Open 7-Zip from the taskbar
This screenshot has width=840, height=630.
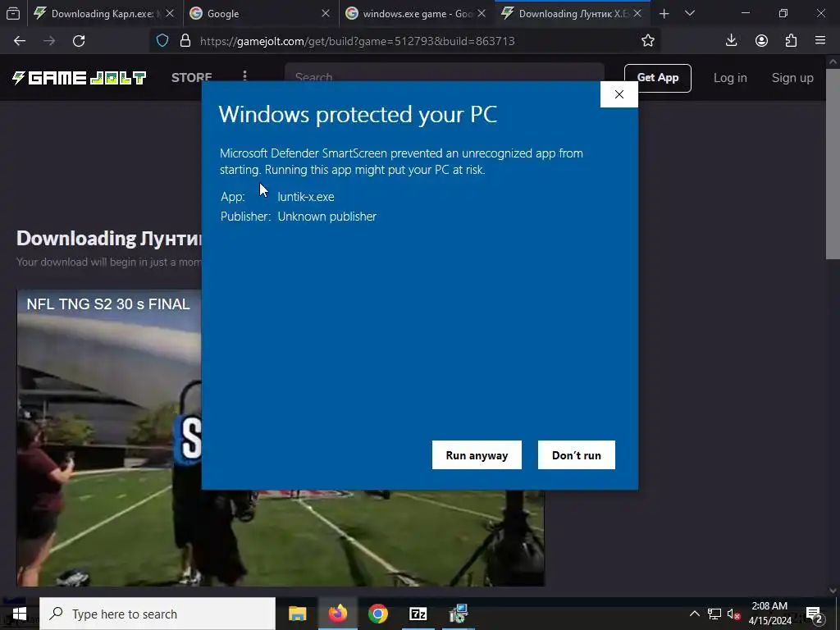[x=418, y=614]
